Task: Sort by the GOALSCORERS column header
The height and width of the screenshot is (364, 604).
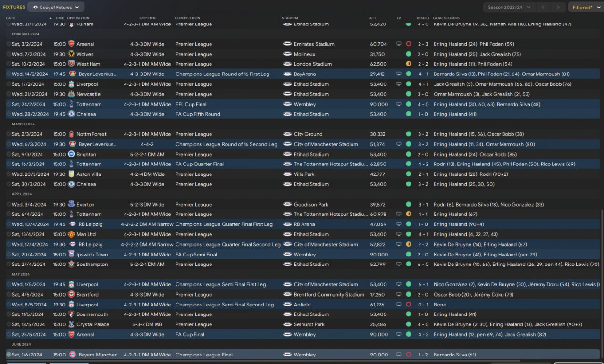Action: coord(446,18)
